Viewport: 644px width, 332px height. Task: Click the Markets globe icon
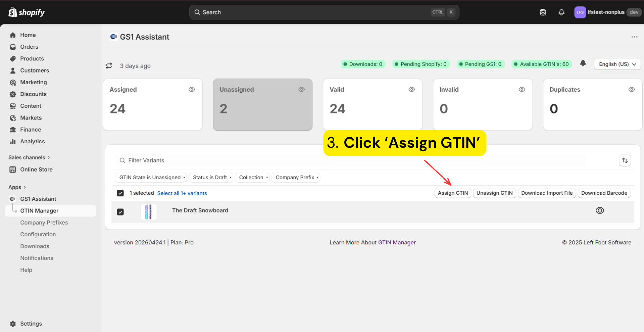(x=13, y=118)
